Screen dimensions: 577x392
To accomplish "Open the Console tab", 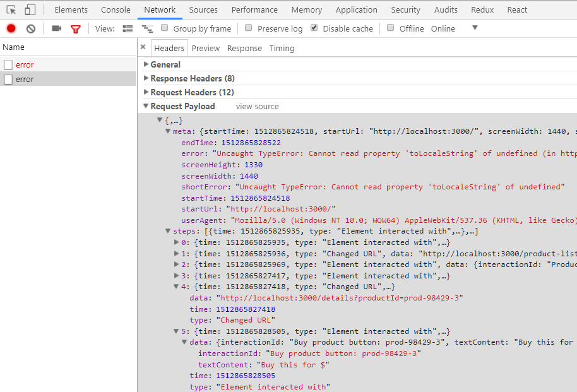I will point(116,10).
